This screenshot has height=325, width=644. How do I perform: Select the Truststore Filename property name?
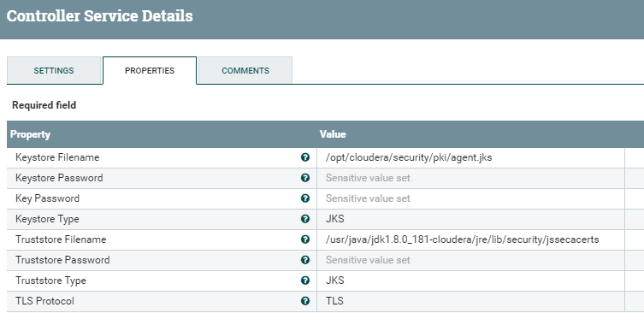pyautogui.click(x=61, y=239)
